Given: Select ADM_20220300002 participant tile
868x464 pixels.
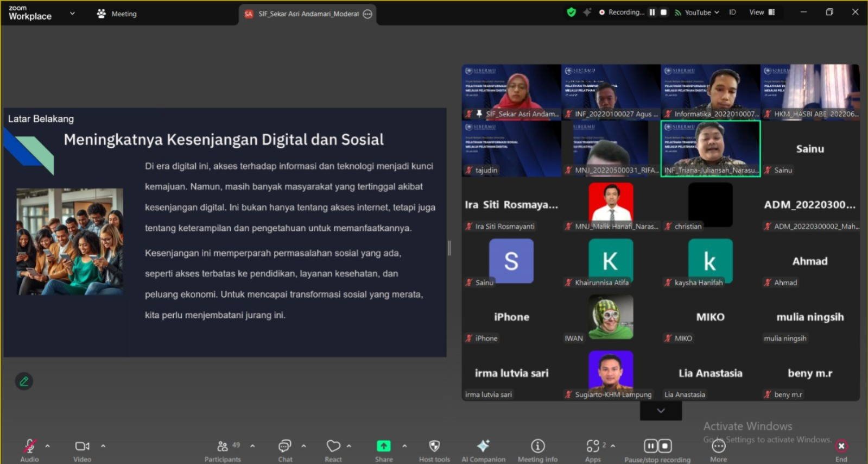Looking at the screenshot, I should 810,205.
